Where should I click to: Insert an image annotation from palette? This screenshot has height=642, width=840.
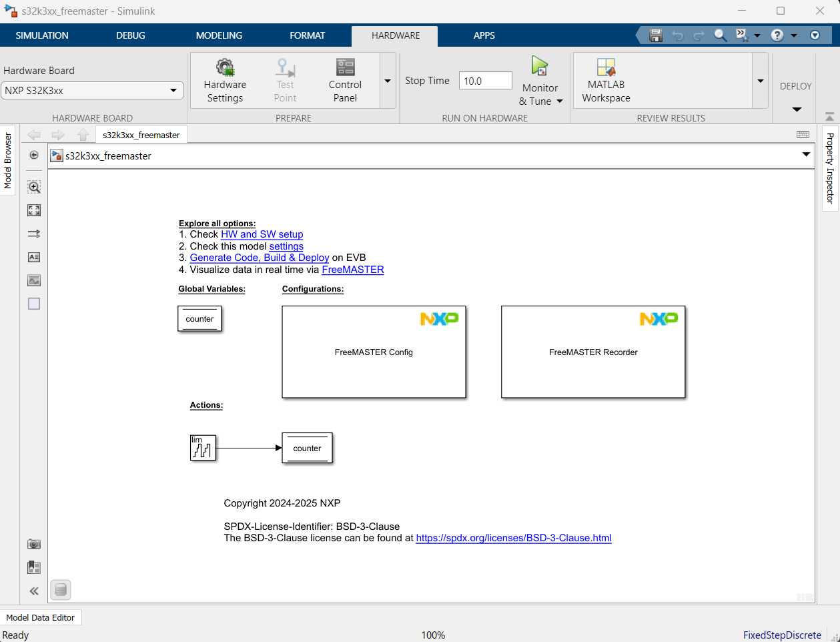[x=34, y=280]
